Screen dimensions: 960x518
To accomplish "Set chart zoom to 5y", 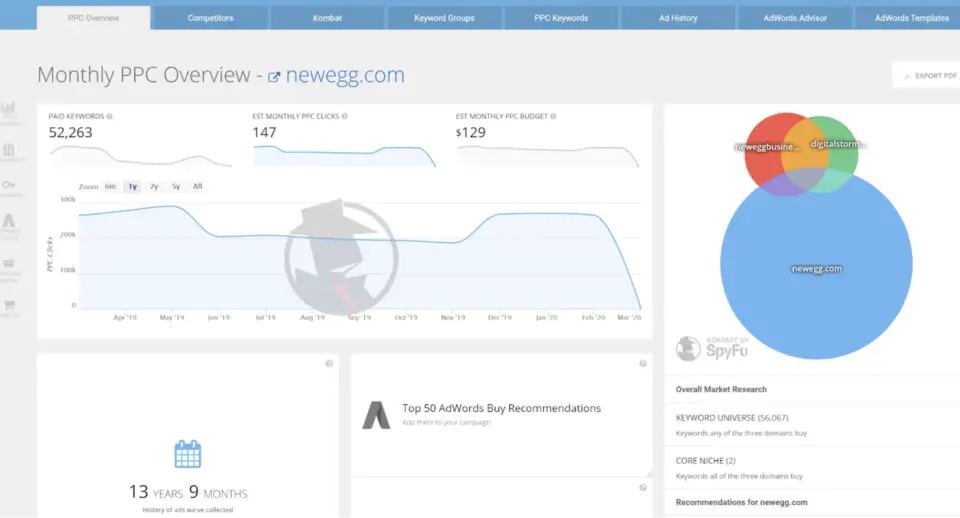I will 176,187.
